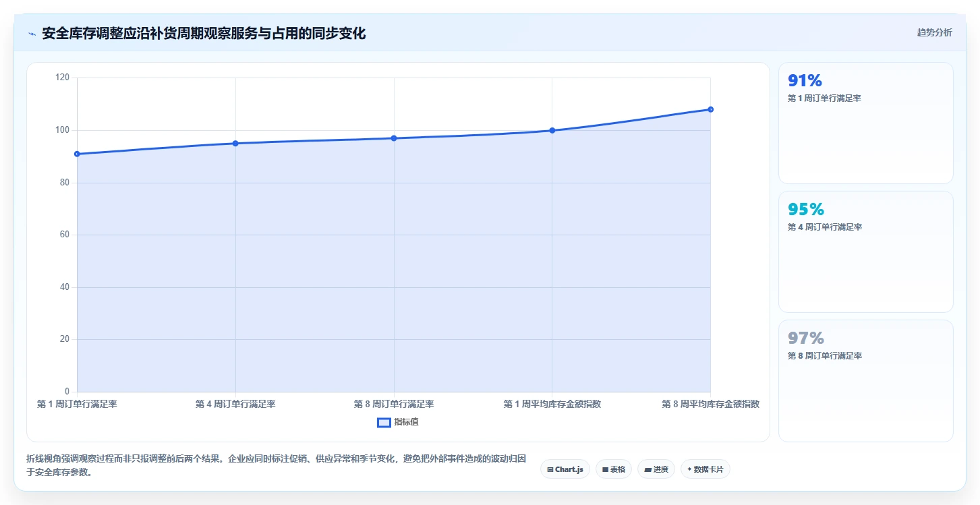
Task: Open the 95% metric card
Action: click(x=866, y=251)
